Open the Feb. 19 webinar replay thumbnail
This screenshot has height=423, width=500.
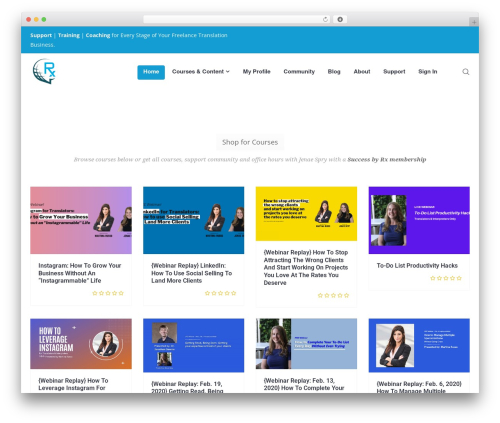(194, 345)
